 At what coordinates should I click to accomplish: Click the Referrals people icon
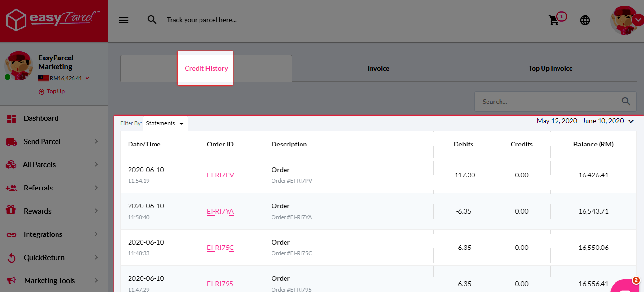click(12, 188)
